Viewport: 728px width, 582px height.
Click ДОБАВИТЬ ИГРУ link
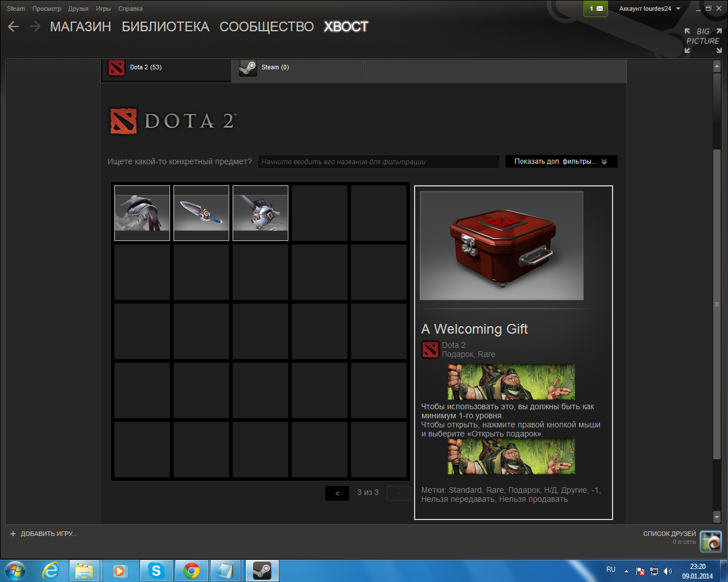tap(48, 534)
